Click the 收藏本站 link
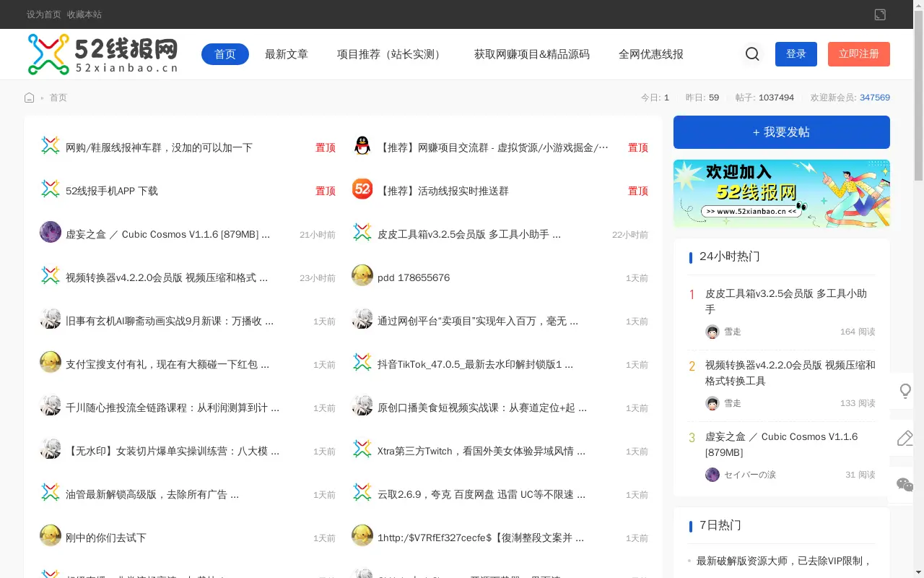924x578 pixels. pos(84,14)
